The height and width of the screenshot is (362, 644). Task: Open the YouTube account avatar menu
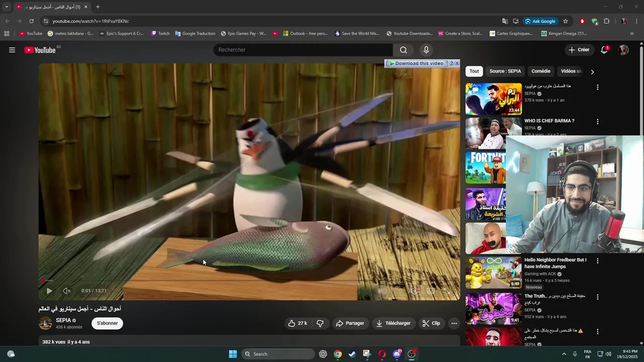tap(624, 50)
